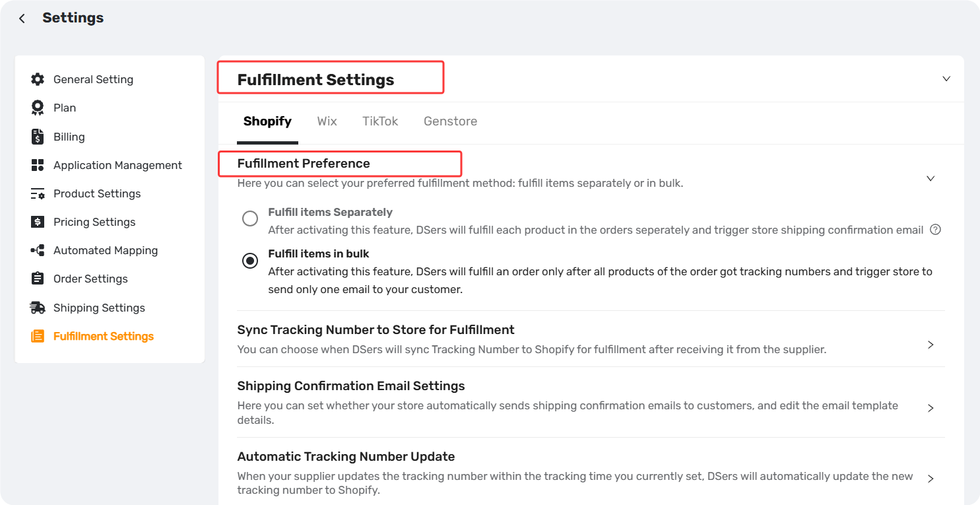Click the Product Settings icon
Image resolution: width=980 pixels, height=505 pixels.
38,193
